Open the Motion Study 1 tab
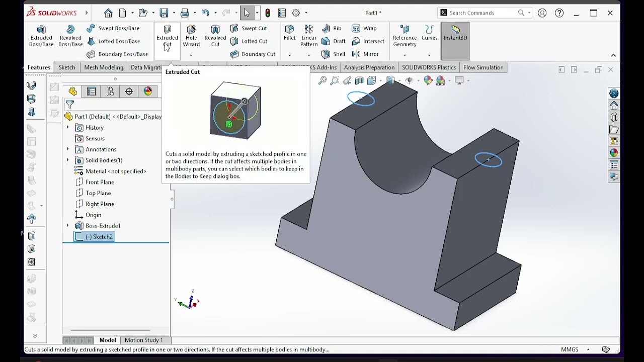Screen dimensions: 644x362 [x=144, y=340]
